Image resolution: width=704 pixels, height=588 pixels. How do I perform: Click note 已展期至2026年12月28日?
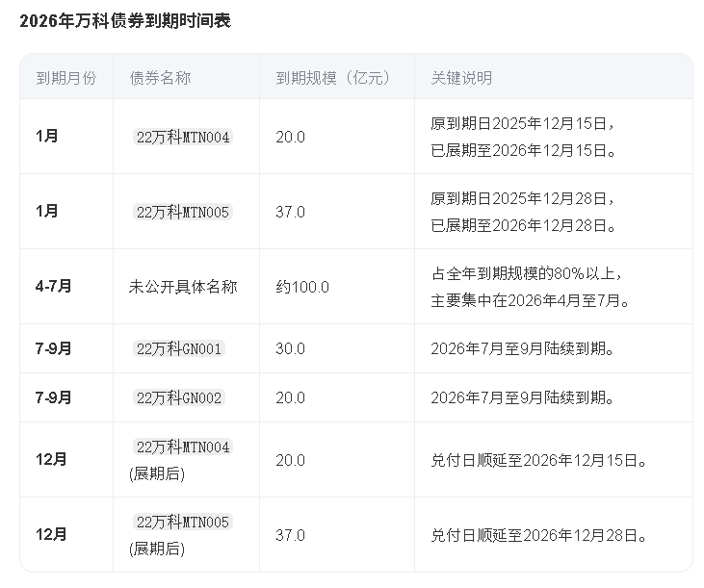[x=524, y=225]
